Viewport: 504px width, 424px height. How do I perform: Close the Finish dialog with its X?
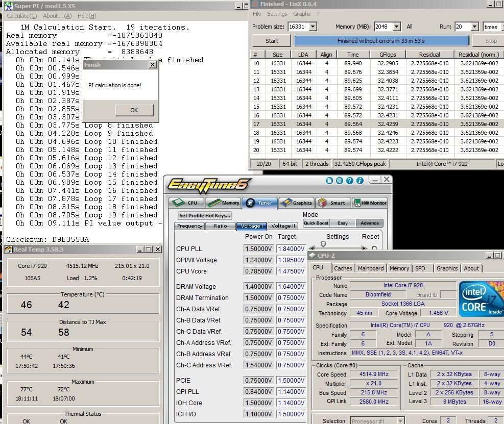[x=153, y=65]
